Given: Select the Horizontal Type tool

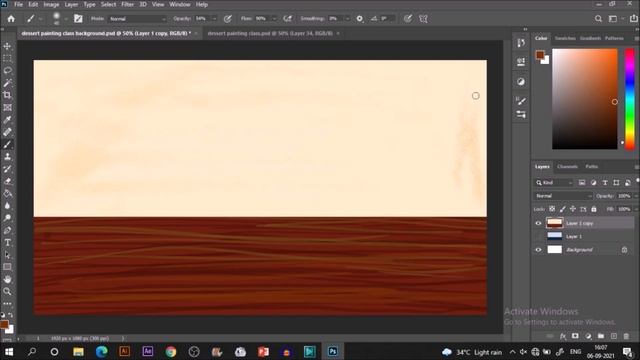Looking at the screenshot, I should tap(7, 242).
